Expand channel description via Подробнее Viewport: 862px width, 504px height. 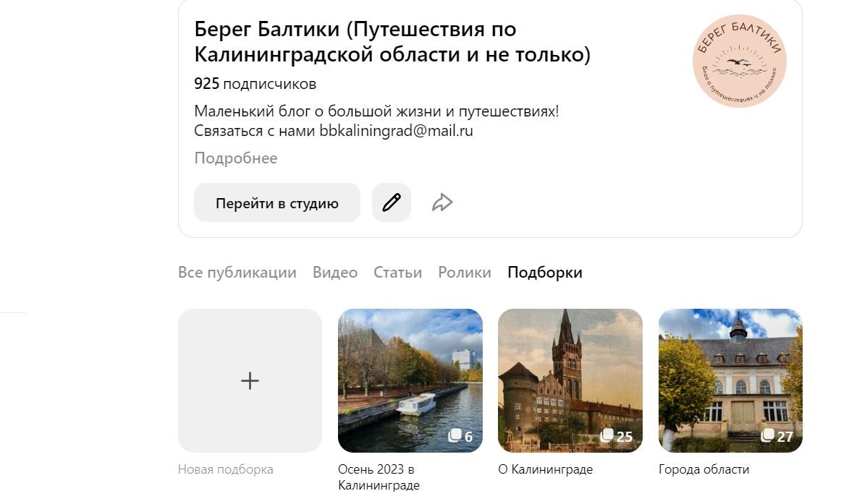236,158
